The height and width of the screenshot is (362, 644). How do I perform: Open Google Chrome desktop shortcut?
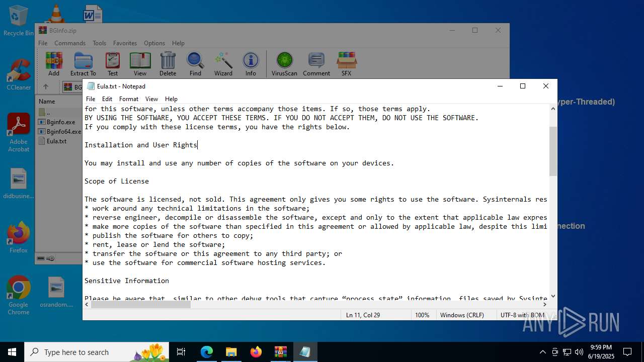pos(19,295)
